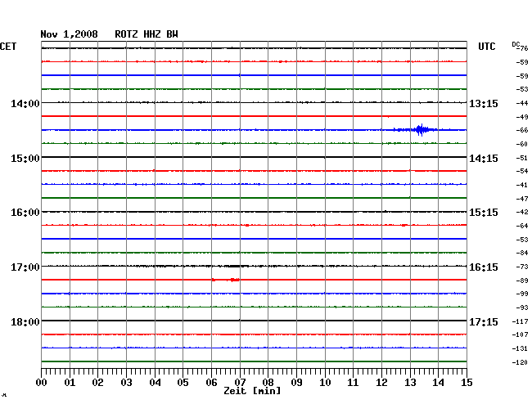This screenshot has width=532, height=404.
Task: Select the DC value "-120"
Action: (x=520, y=362)
